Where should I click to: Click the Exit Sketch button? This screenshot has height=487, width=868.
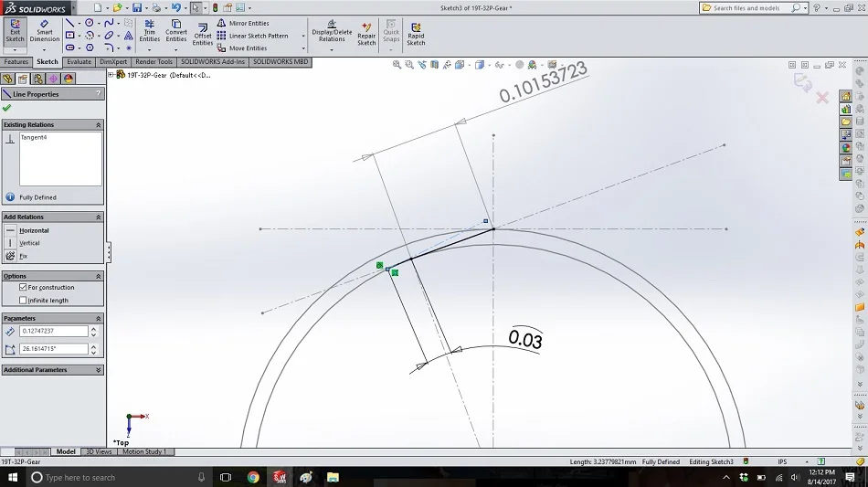[15, 31]
